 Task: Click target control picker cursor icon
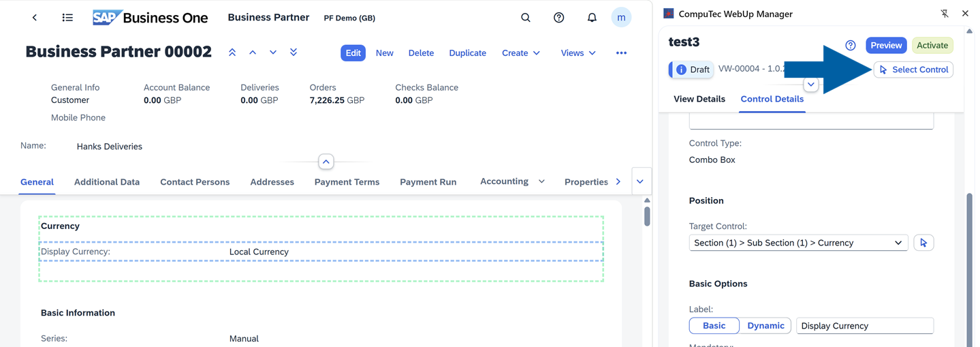(923, 243)
